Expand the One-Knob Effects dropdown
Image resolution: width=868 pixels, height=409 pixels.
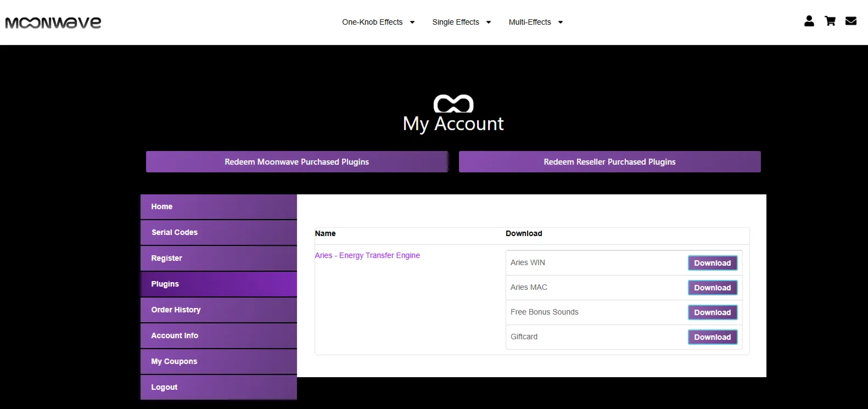[378, 22]
